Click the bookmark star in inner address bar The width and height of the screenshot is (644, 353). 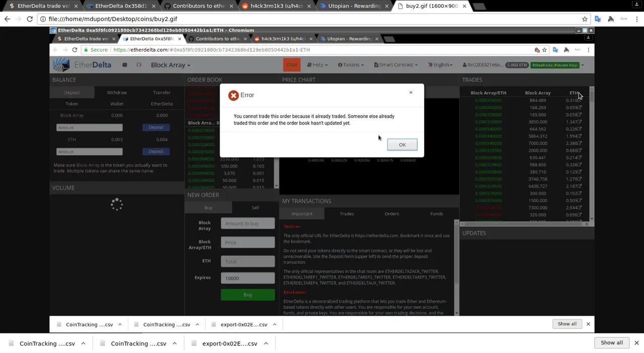[544, 50]
